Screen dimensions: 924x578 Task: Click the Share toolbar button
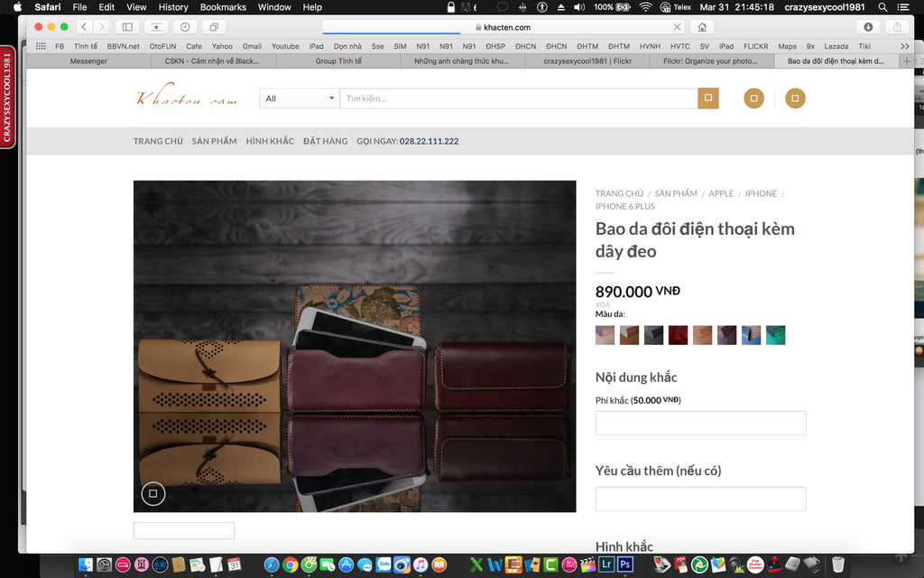[897, 26]
